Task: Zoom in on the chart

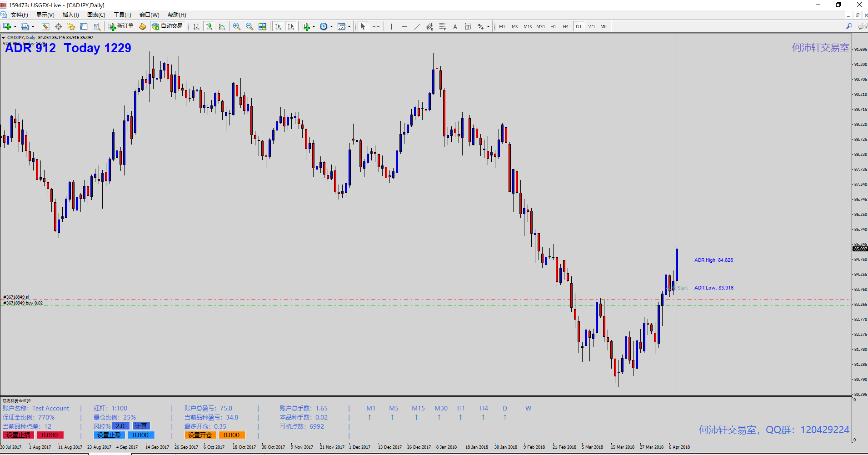Action: [x=237, y=26]
